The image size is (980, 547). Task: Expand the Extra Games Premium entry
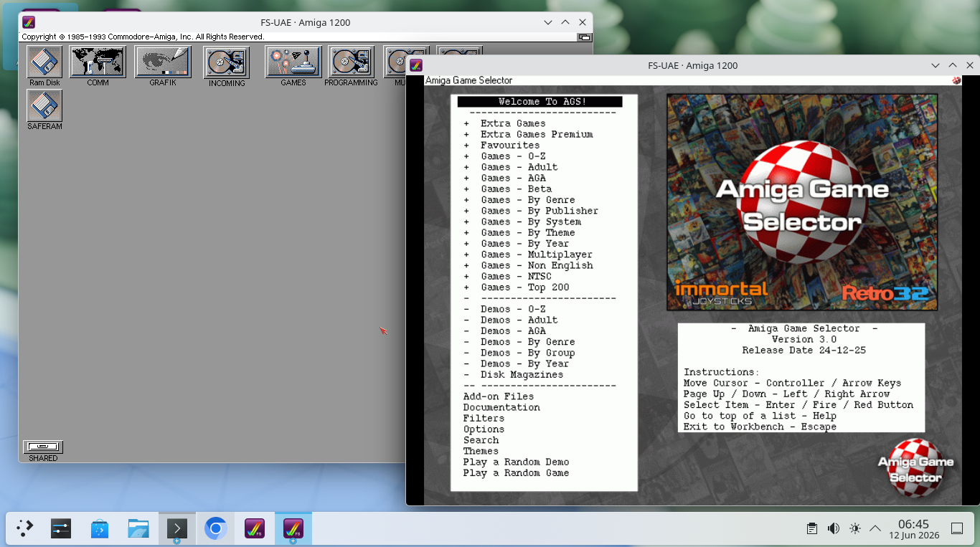tap(528, 134)
